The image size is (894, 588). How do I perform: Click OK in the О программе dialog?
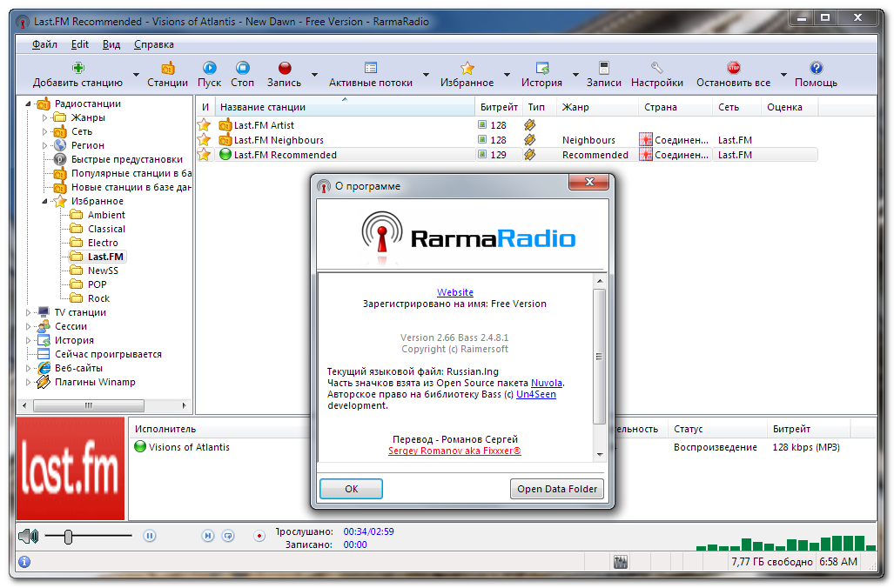351,489
